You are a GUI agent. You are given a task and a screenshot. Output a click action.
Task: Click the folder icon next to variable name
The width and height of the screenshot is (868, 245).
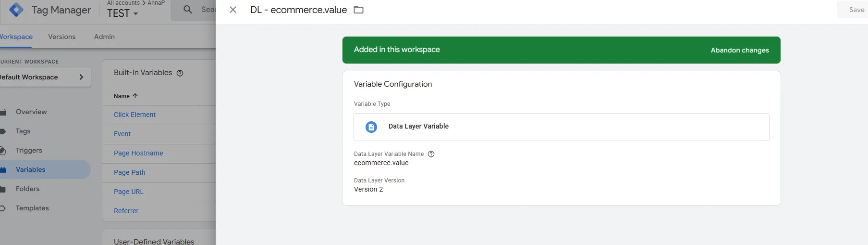(x=358, y=10)
